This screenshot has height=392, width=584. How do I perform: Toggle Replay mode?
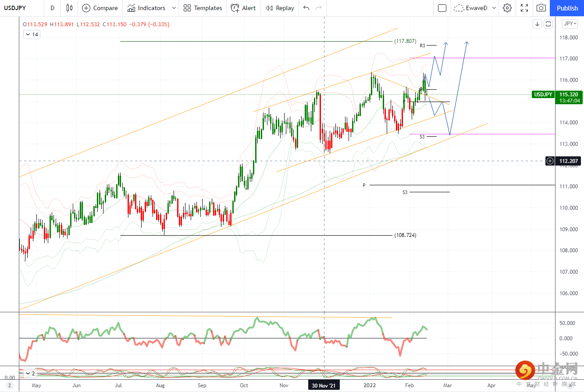[280, 8]
